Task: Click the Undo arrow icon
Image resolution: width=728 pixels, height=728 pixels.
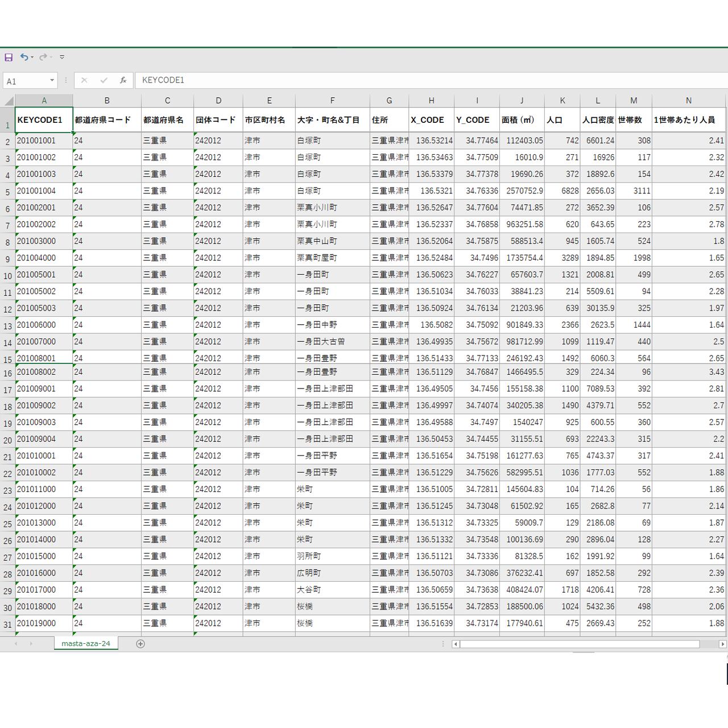Action: (24, 57)
